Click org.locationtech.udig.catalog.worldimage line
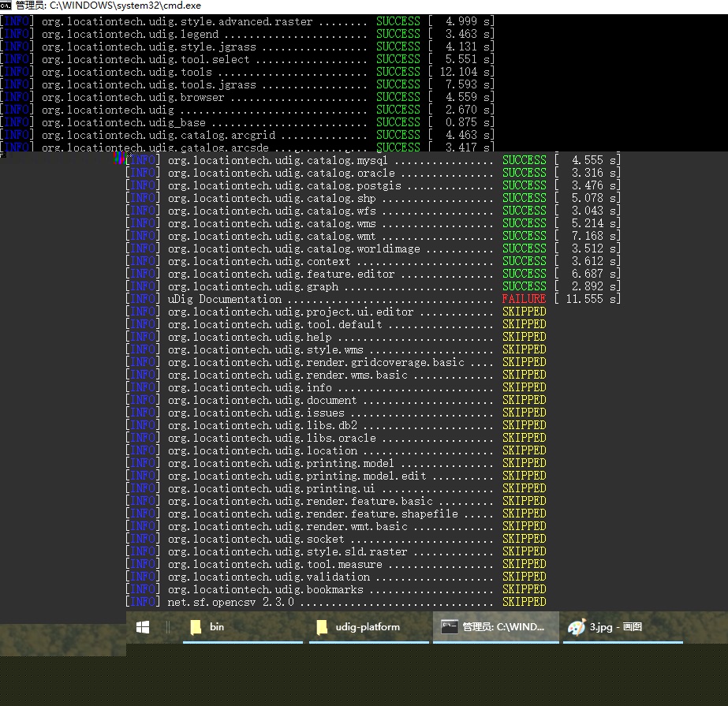This screenshot has height=706, width=728. tap(373, 248)
